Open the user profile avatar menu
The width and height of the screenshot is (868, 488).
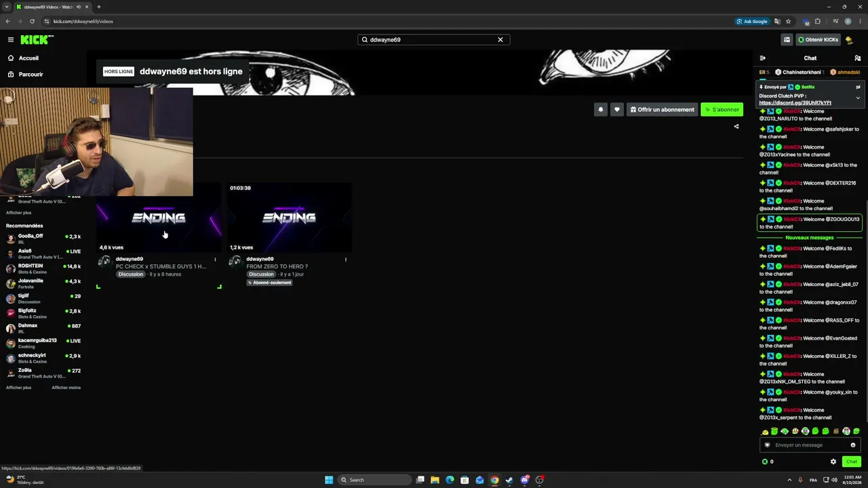tap(849, 40)
